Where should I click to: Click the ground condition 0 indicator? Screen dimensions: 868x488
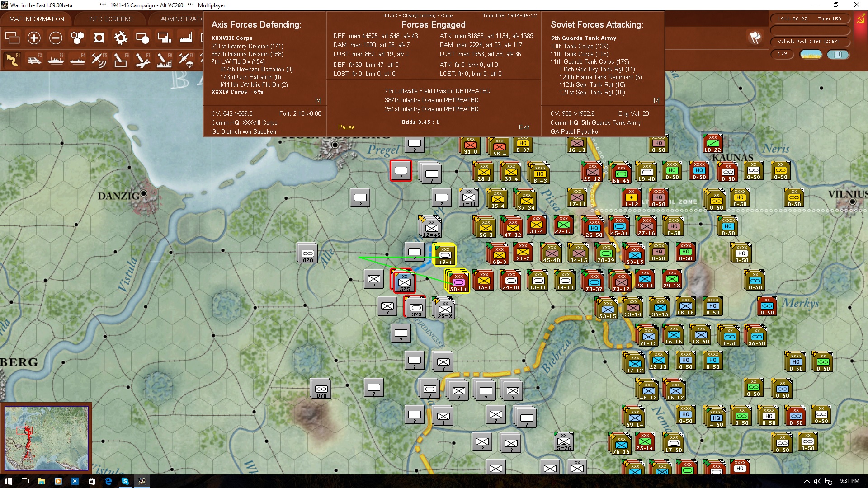(x=838, y=55)
